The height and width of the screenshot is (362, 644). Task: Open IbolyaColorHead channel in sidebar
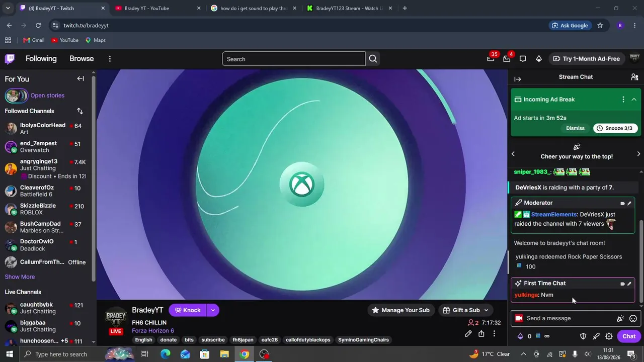point(45,129)
